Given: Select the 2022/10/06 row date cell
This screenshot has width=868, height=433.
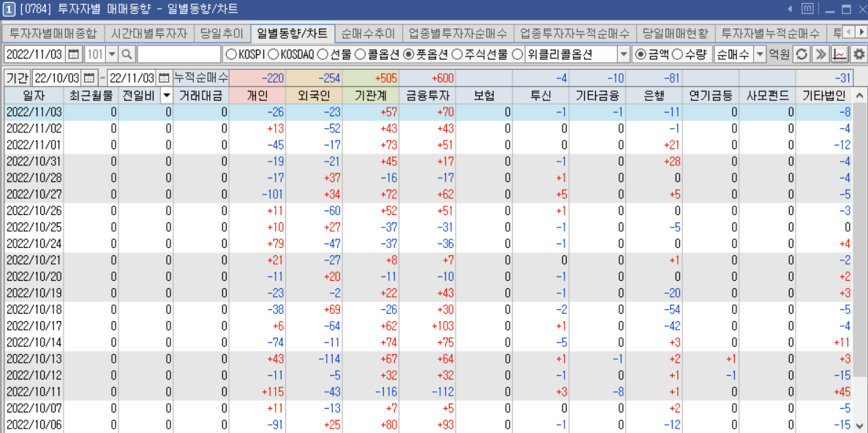Looking at the screenshot, I should click(34, 425).
